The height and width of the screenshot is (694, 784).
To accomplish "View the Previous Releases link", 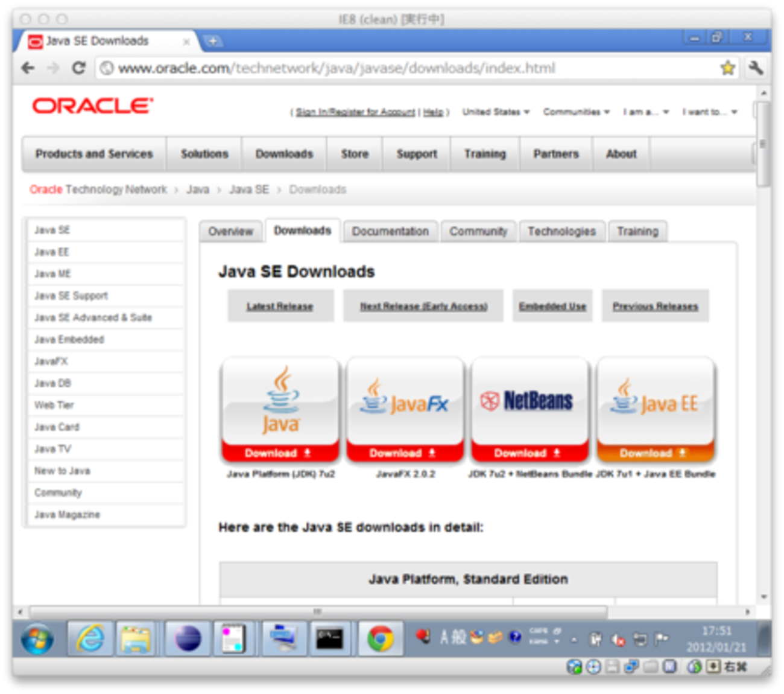I will coord(656,306).
